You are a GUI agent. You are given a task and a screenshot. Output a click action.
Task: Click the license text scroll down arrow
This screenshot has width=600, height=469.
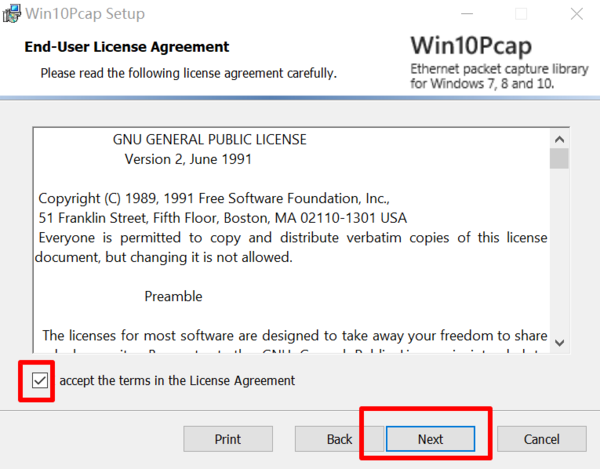click(x=559, y=343)
